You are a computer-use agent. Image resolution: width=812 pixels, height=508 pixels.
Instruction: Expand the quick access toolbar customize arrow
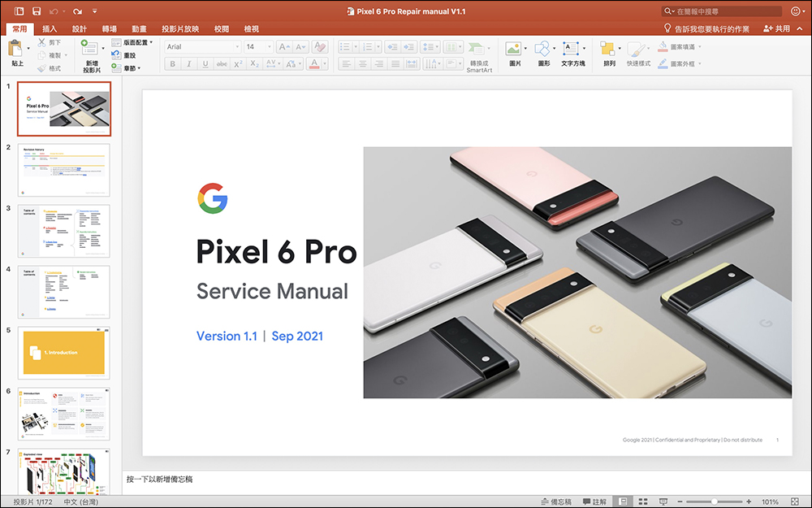tap(95, 11)
